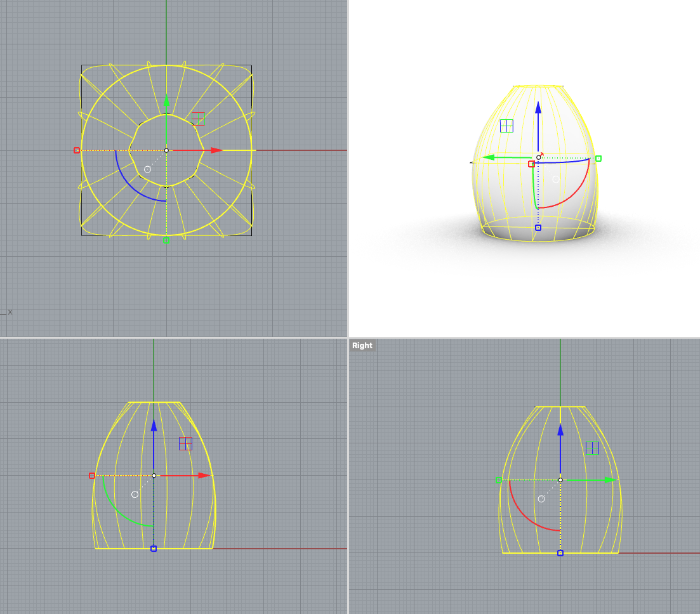Open the gumball menu ball in Front viewport
The width and height of the screenshot is (700, 614).
click(134, 493)
